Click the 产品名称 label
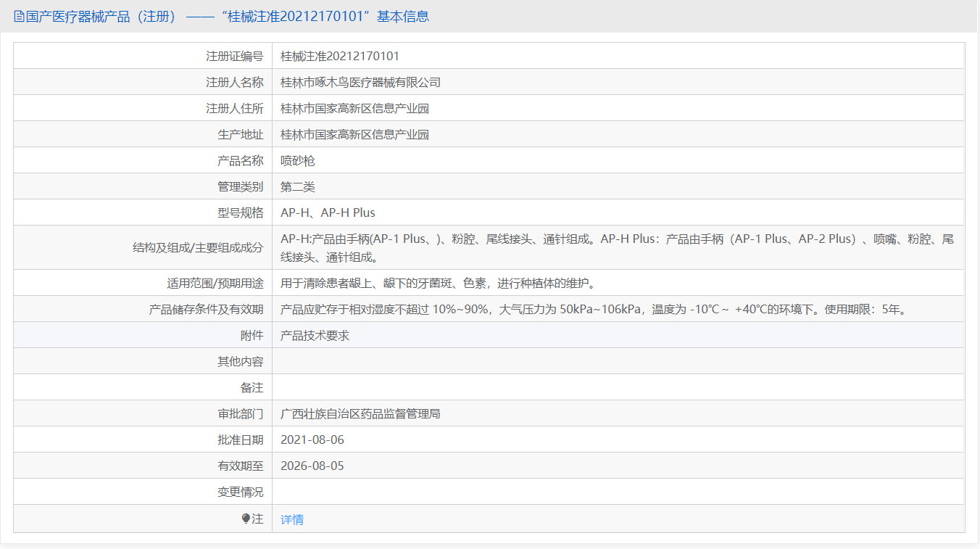The image size is (980, 549). [x=240, y=160]
